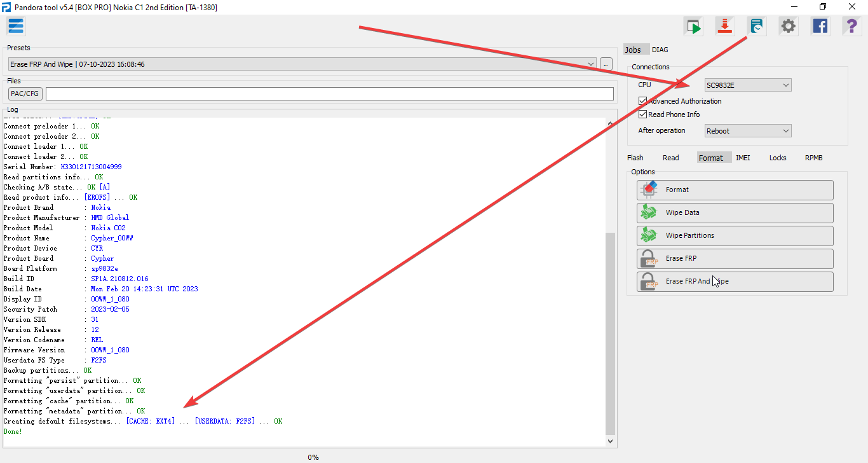This screenshot has height=463, width=868.
Task: Click the log vertical scrollbar thumb
Action: [611, 333]
